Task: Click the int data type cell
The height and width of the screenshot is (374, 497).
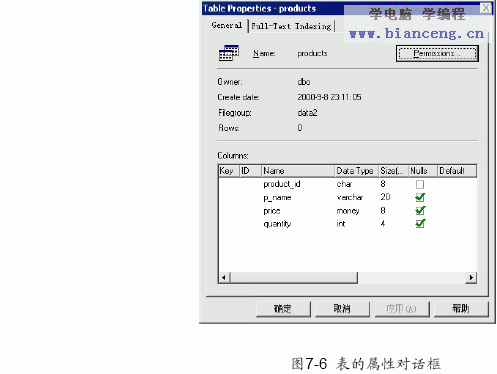Action: [341, 224]
